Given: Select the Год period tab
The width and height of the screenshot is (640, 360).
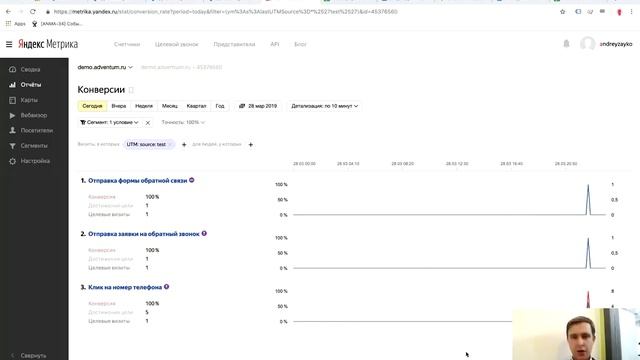Looking at the screenshot, I should pyautogui.click(x=220, y=106).
